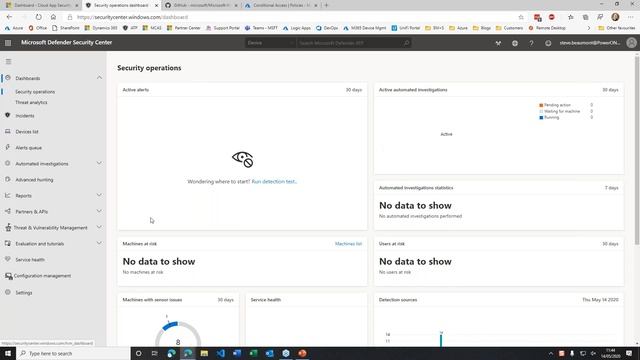Switch to Dashboard - Cloud App Security tab
Screen dimensions: 640x360
click(42, 5)
